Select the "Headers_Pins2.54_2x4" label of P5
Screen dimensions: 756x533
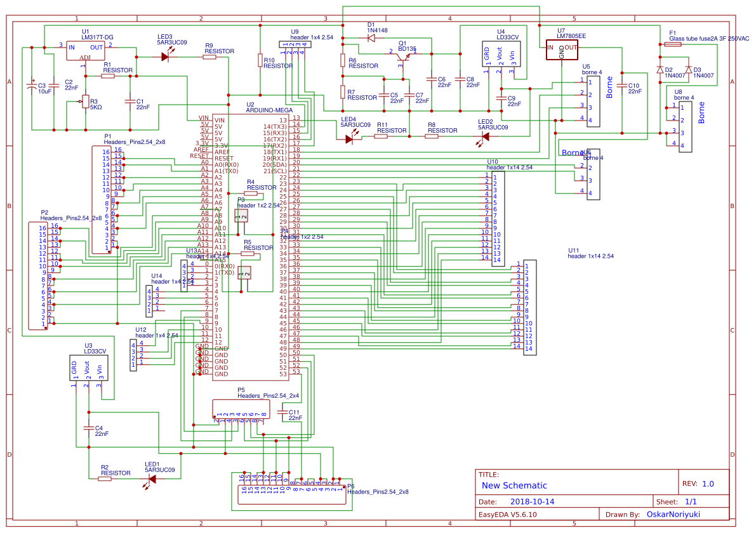pyautogui.click(x=268, y=396)
